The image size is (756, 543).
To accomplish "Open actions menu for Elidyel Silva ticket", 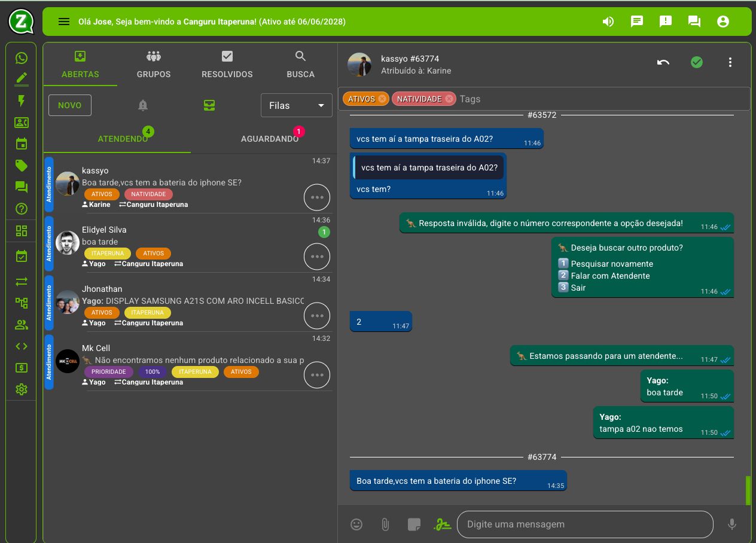I will 316,257.
